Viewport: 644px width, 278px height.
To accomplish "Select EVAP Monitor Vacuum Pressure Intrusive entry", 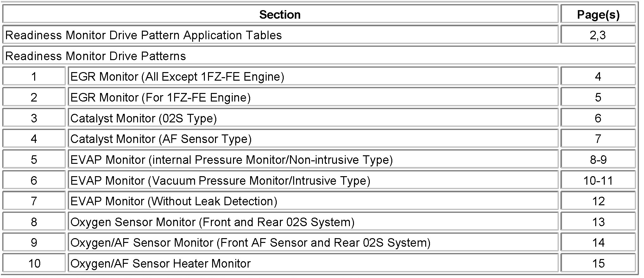I will coord(220,181).
